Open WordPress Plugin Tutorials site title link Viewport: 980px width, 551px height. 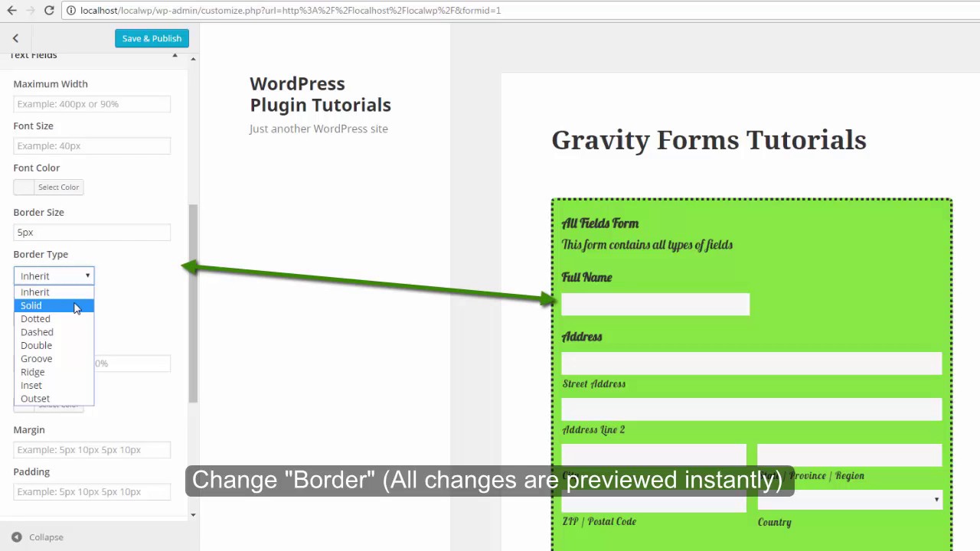coord(320,94)
